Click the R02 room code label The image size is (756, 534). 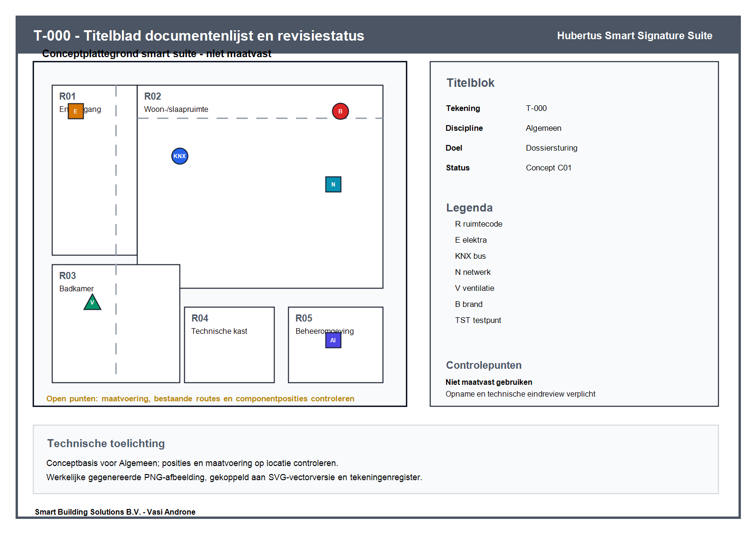pos(152,96)
